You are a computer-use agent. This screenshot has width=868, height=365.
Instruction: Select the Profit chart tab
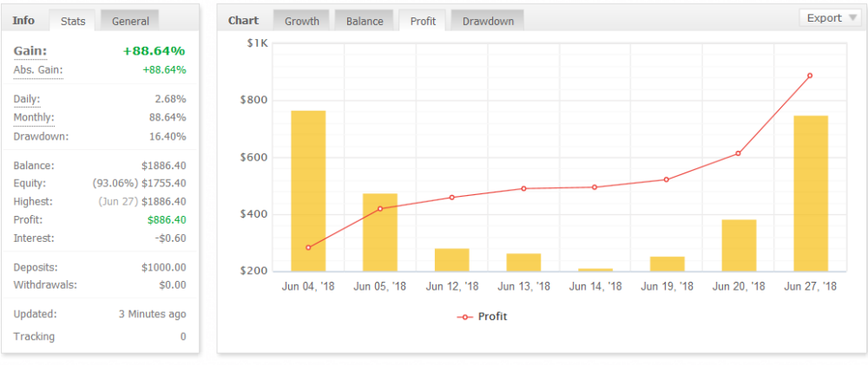[x=423, y=21]
